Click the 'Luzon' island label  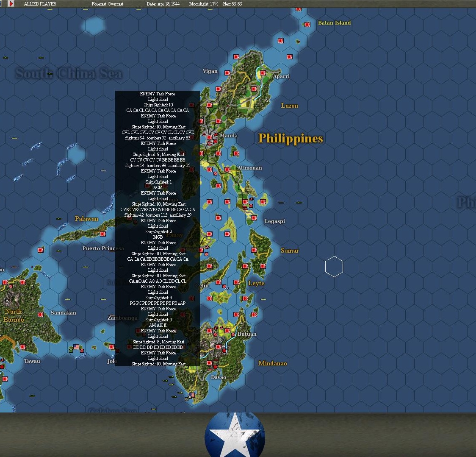tap(290, 106)
